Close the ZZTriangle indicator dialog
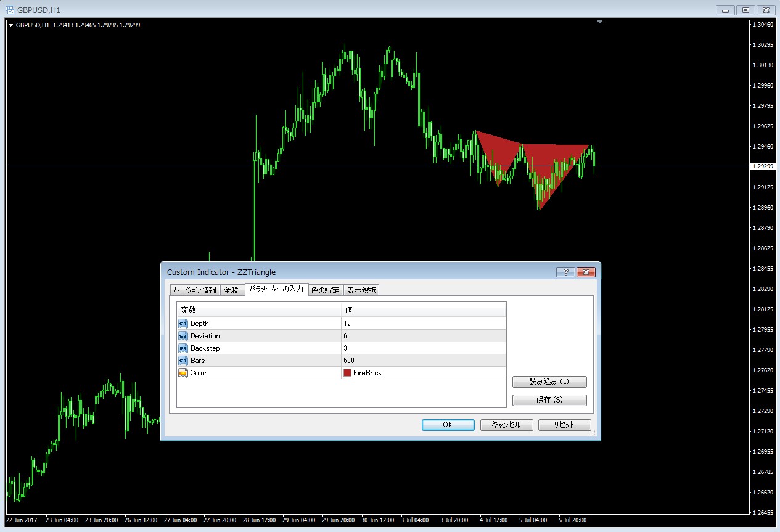This screenshot has height=532, width=780. pyautogui.click(x=586, y=272)
